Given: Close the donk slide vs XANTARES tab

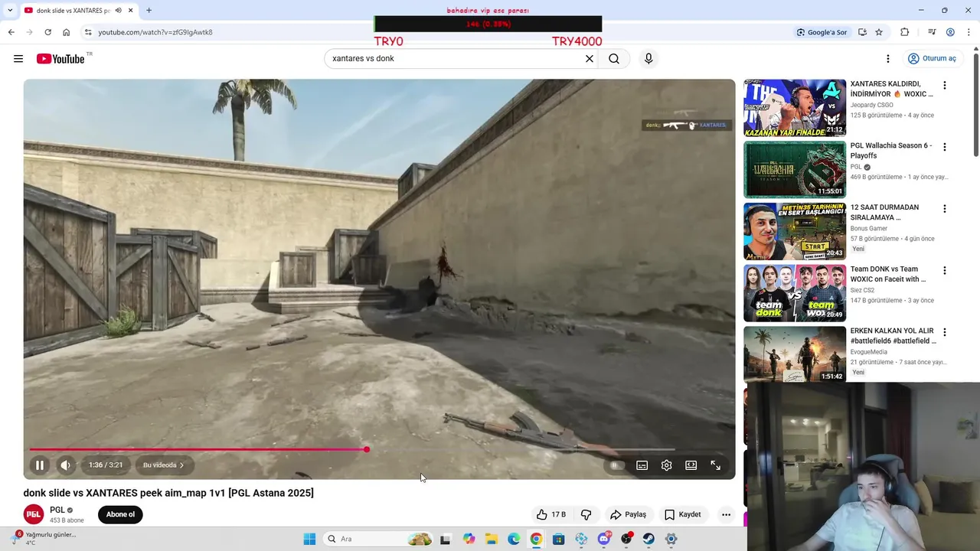Looking at the screenshot, I should pyautogui.click(x=131, y=11).
